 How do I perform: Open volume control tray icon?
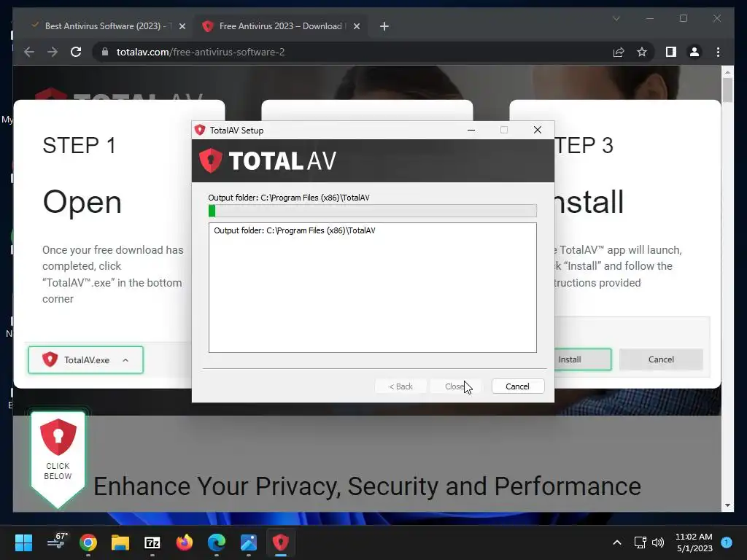point(658,542)
